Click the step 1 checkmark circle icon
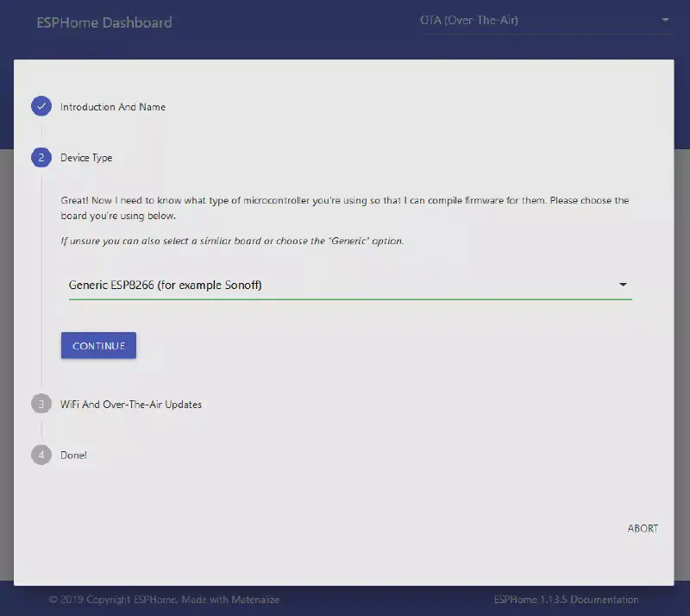Image resolution: width=690 pixels, height=616 pixels. pyautogui.click(x=41, y=107)
